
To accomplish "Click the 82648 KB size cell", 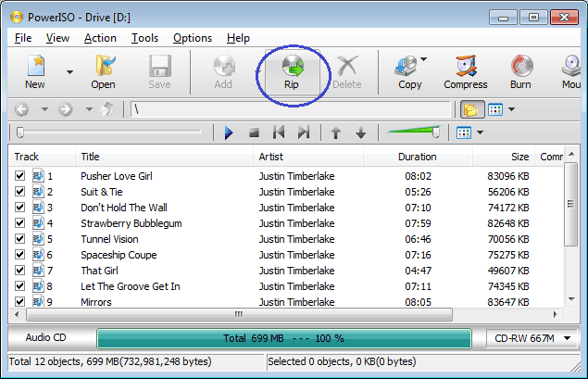I will tap(508, 223).
